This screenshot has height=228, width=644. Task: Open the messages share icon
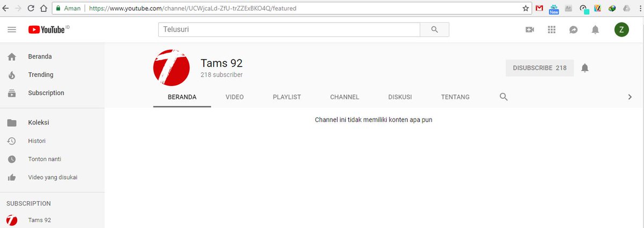click(x=573, y=30)
